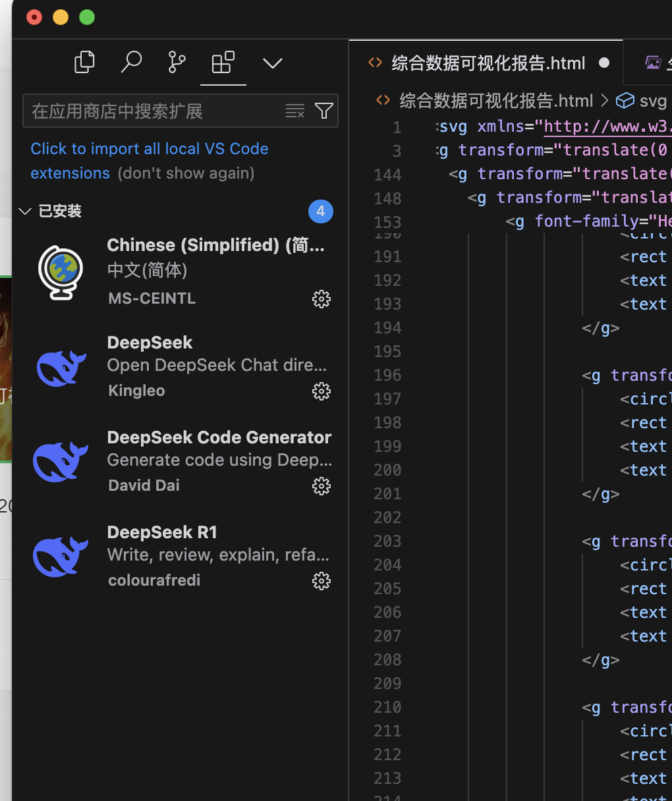The image size is (672, 801).
Task: Click the yellow minimize window button
Action: point(61,17)
